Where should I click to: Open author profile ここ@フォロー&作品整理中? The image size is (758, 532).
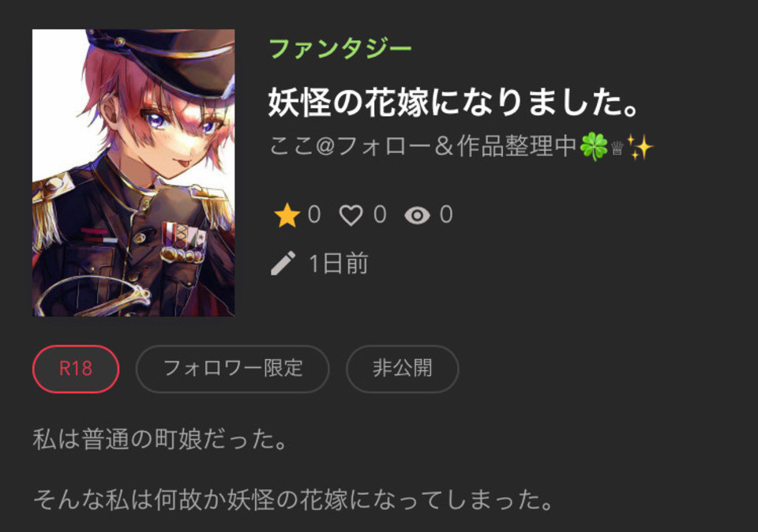click(x=423, y=146)
